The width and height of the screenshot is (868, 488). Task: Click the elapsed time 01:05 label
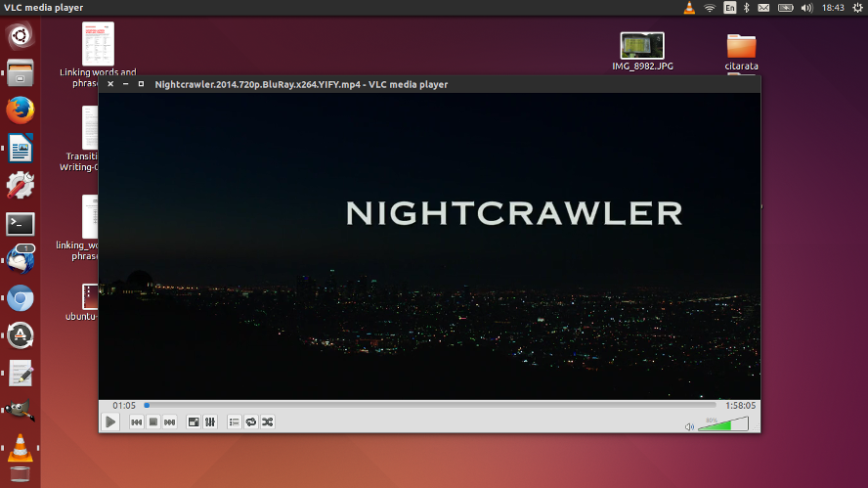point(124,406)
